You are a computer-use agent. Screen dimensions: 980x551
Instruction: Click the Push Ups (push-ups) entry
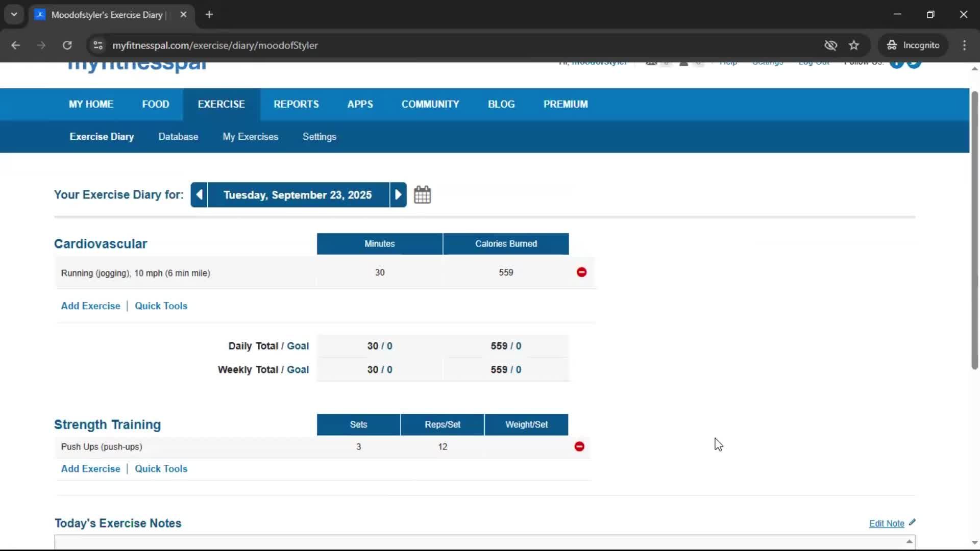coord(102,447)
